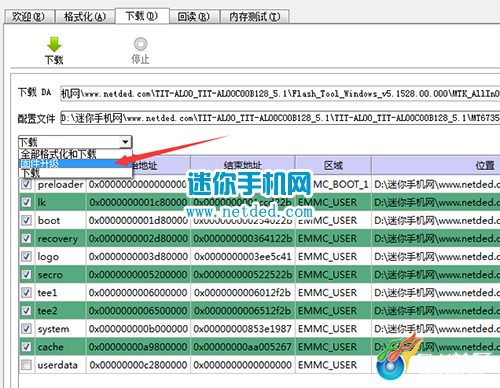Viewport: 500px width, 388px height.
Task: Click begin address 0x0000000006000000 of tee1
Action: click(x=138, y=293)
